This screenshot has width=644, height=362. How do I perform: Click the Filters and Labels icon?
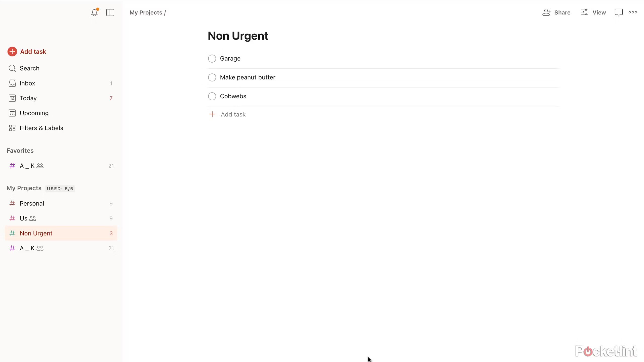[x=12, y=128]
